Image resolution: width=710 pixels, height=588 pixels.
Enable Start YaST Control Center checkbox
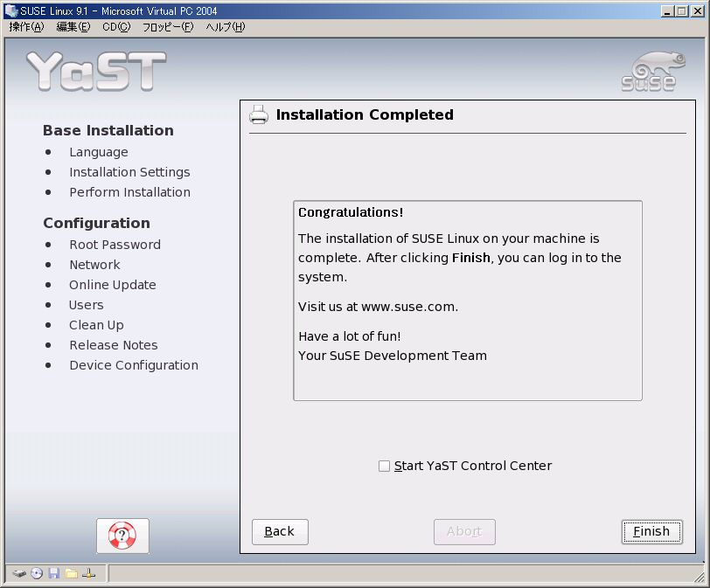pos(384,467)
